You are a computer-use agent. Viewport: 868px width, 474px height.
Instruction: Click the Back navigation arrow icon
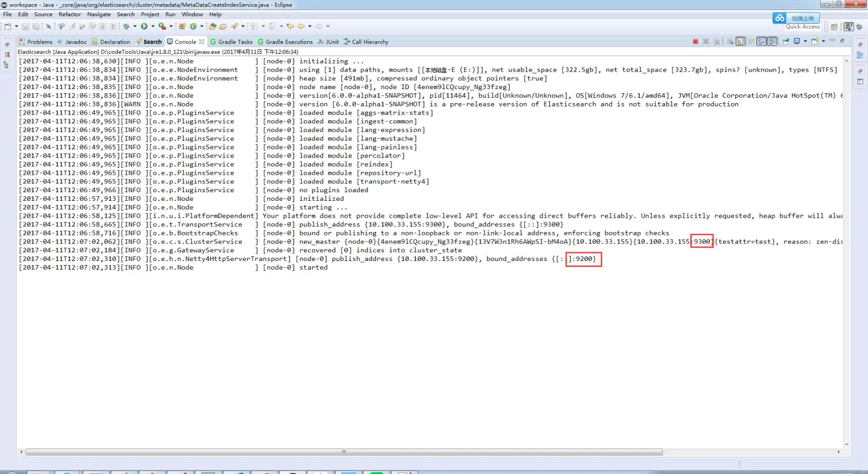(301, 26)
